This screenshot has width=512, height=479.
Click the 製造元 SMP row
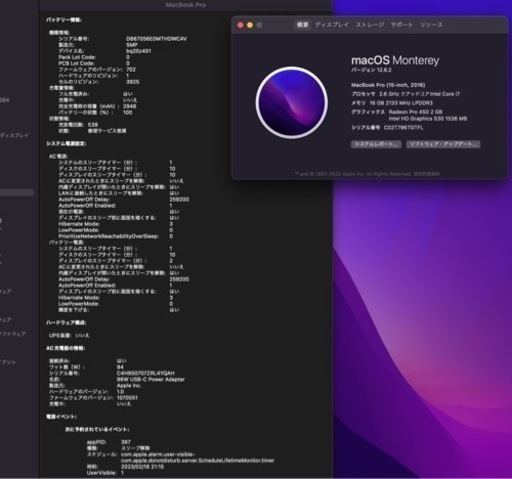tap(98, 45)
